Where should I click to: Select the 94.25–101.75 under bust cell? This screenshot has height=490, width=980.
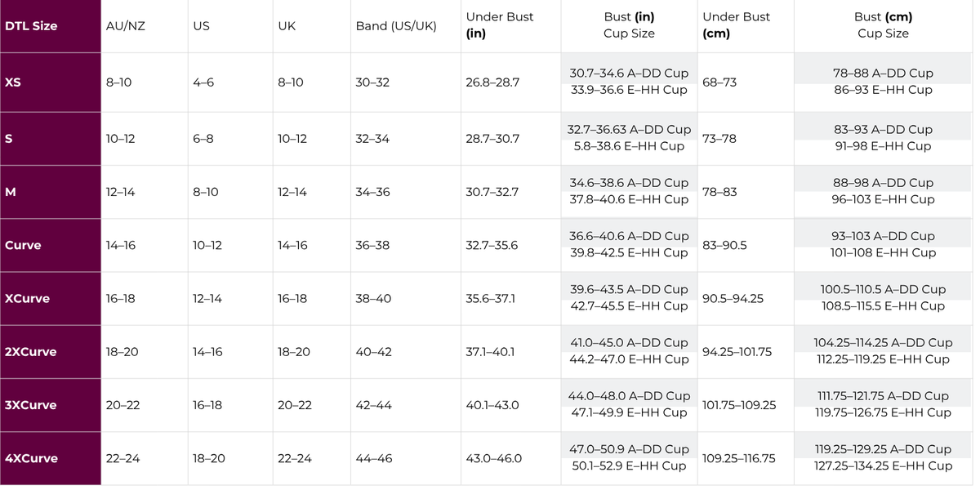coord(737,352)
